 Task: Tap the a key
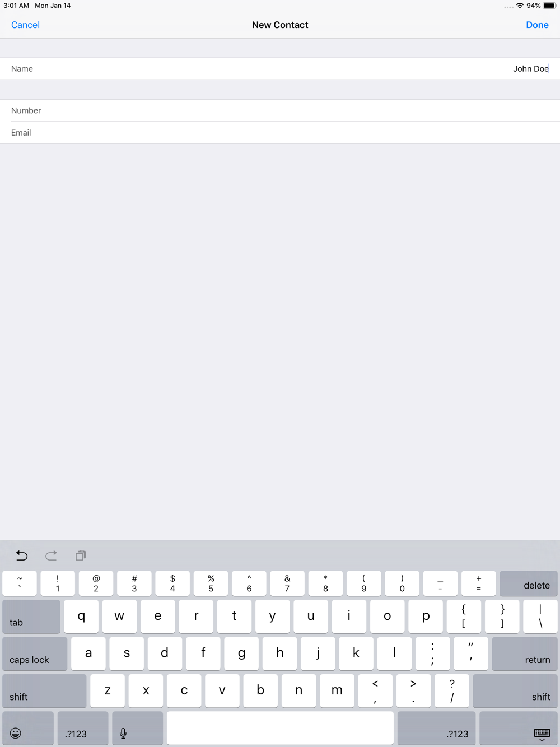click(88, 653)
